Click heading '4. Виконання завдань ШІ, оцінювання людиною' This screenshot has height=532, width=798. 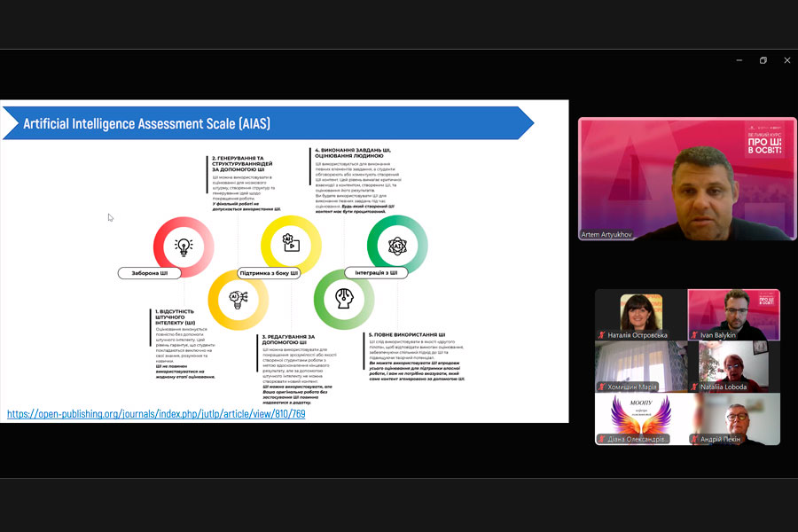coord(353,153)
